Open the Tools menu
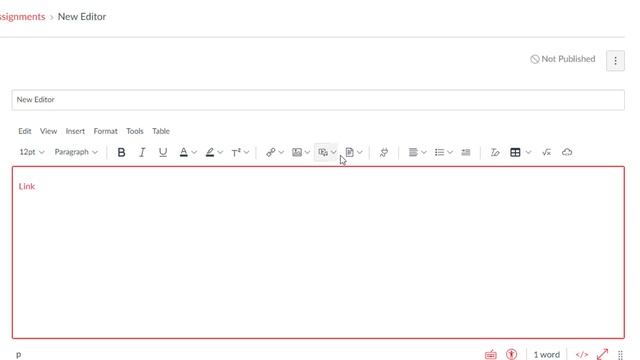Image resolution: width=640 pixels, height=360 pixels. coord(135,131)
